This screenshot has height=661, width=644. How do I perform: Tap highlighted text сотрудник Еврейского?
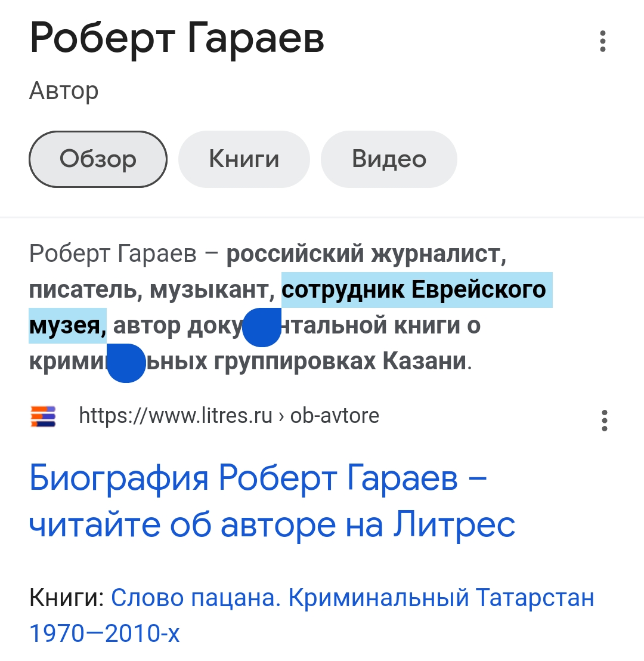tap(414, 290)
